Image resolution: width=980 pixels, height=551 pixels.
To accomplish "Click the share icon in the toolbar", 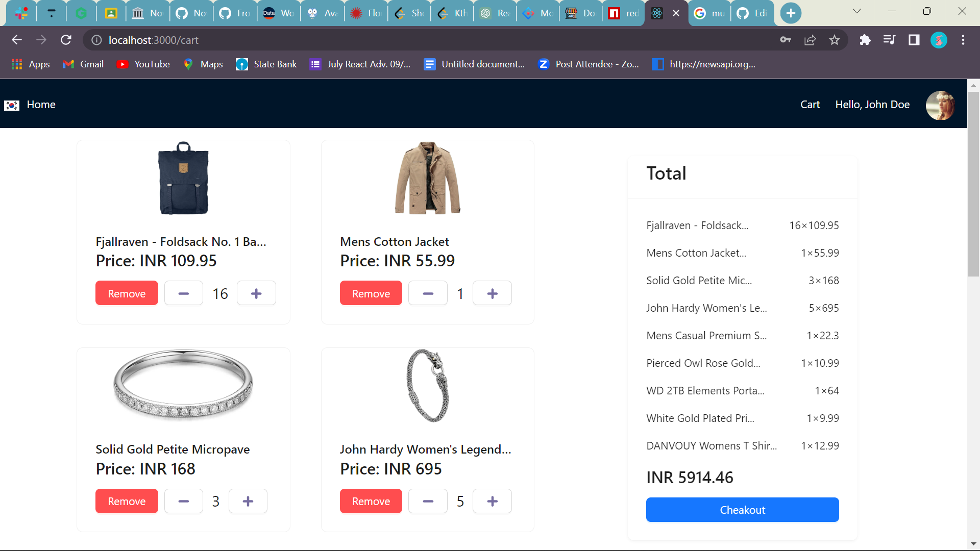I will [x=810, y=40].
